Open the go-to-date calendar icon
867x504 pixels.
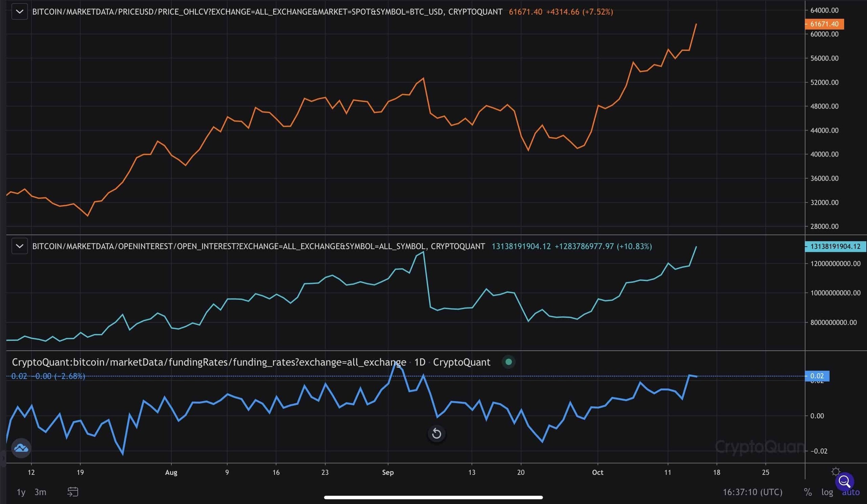72,492
